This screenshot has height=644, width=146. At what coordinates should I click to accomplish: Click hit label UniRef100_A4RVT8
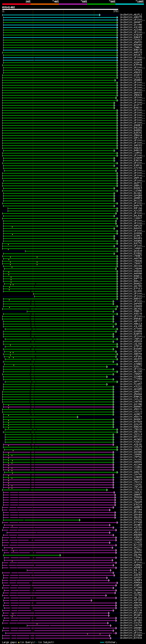pyautogui.click(x=131, y=53)
